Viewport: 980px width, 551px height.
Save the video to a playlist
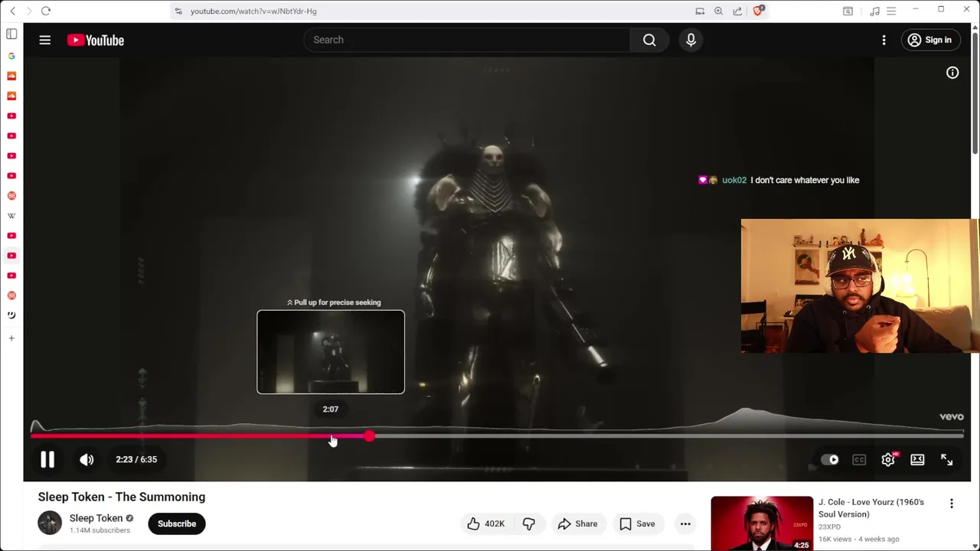click(x=637, y=523)
